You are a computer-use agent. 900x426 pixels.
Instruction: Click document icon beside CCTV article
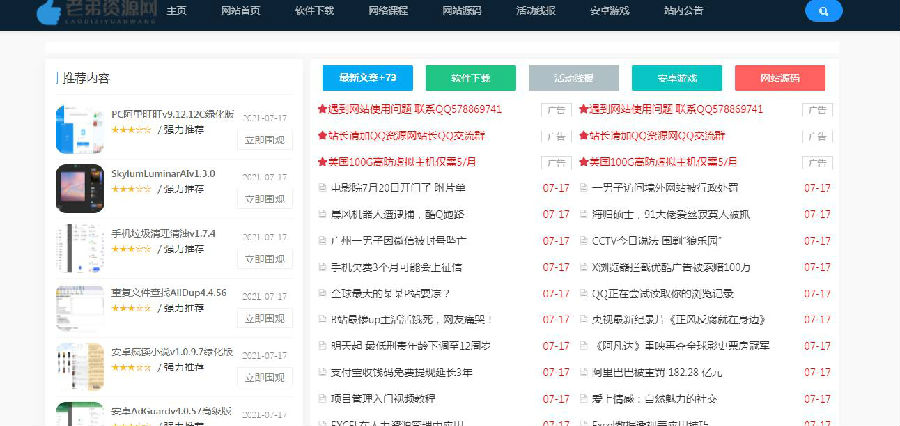point(584,240)
